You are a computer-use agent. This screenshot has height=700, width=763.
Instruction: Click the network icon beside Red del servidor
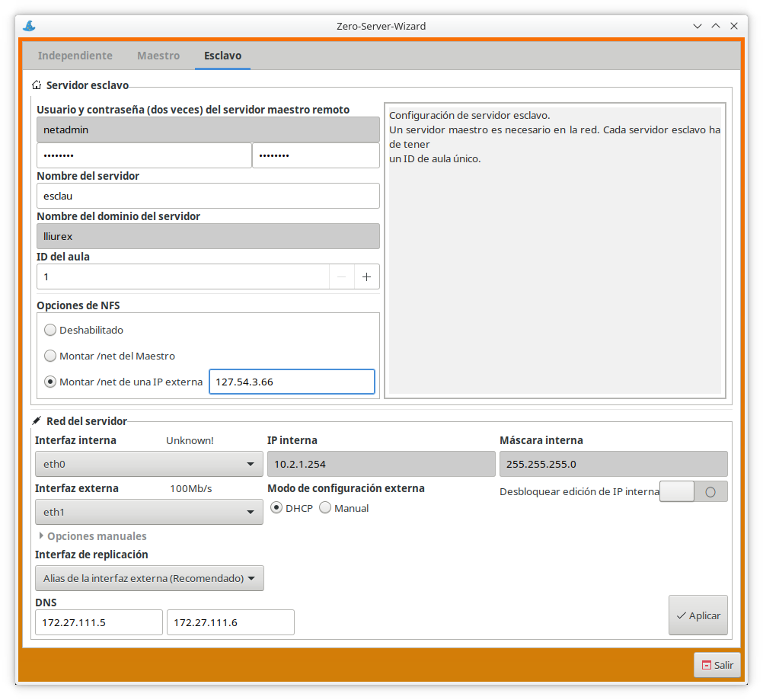(37, 421)
